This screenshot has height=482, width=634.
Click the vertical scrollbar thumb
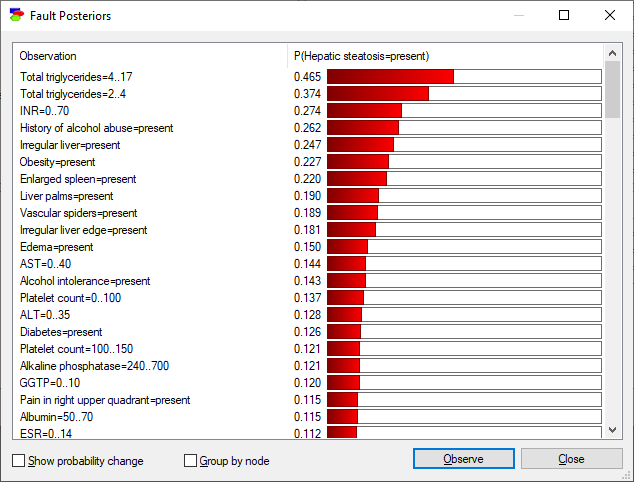612,89
